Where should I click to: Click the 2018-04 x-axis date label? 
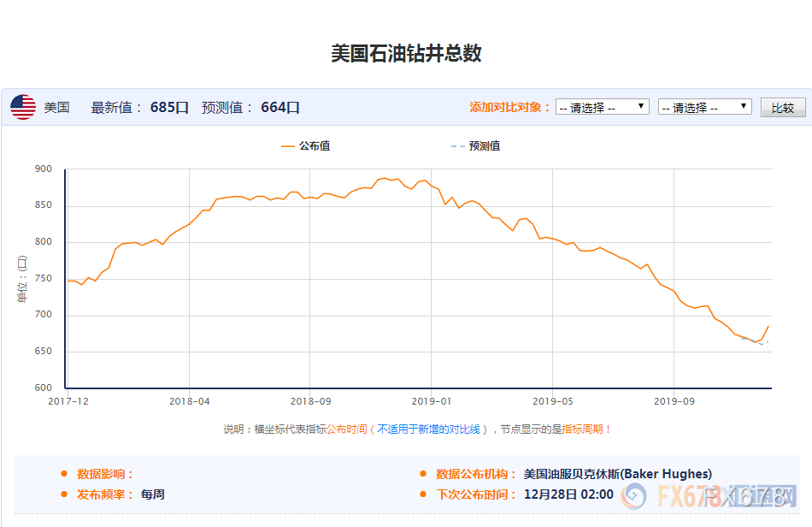pyautogui.click(x=190, y=401)
